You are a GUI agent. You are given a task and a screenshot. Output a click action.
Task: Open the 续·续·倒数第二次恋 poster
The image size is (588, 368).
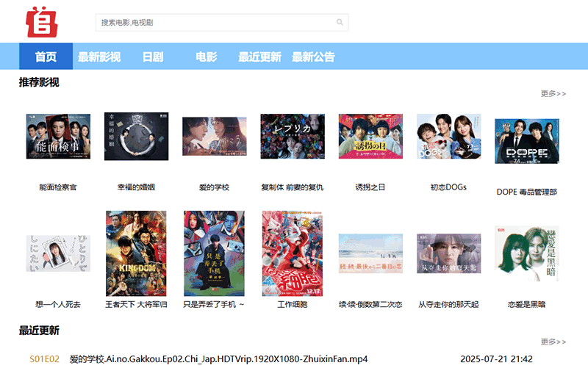click(370, 253)
